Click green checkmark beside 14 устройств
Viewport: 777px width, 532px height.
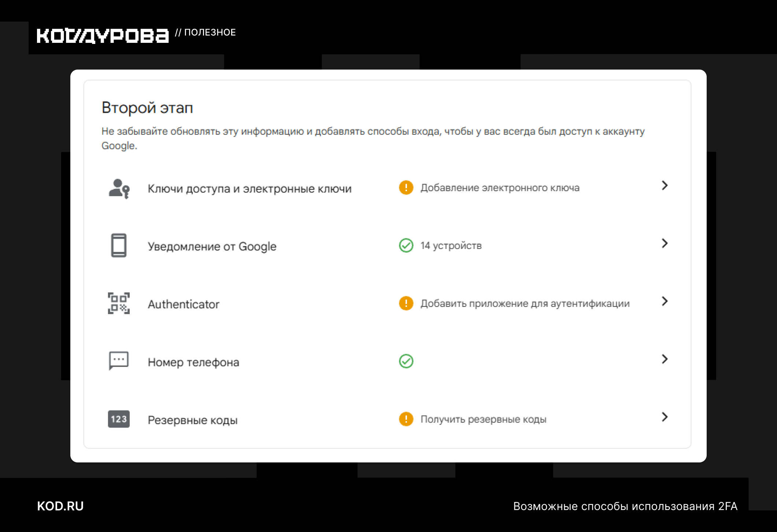click(x=406, y=245)
